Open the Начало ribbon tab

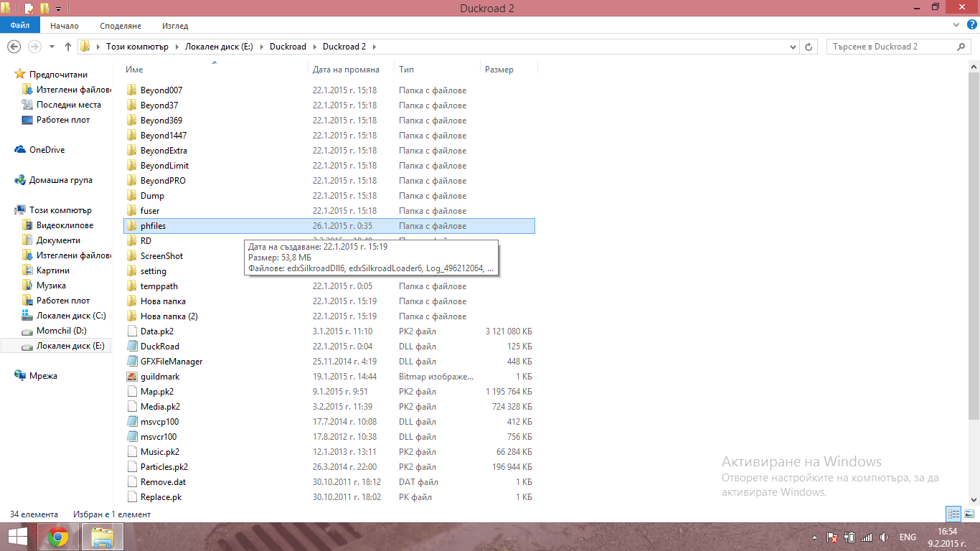[x=65, y=25]
